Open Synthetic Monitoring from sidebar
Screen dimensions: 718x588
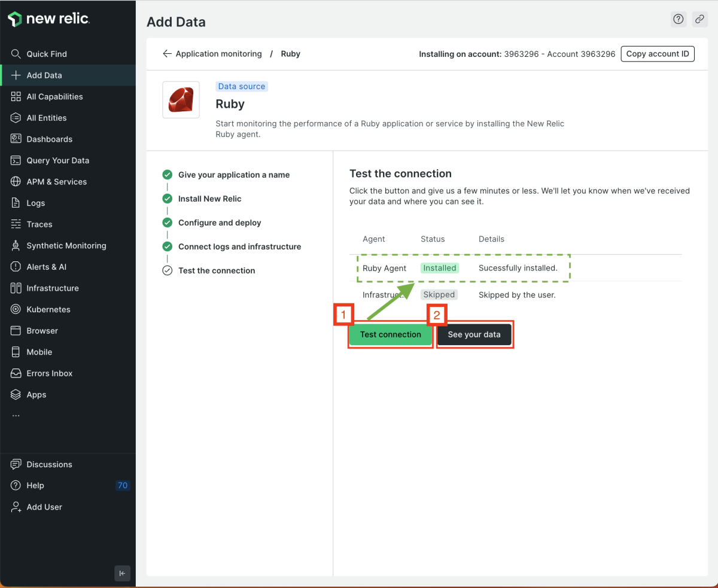66,246
